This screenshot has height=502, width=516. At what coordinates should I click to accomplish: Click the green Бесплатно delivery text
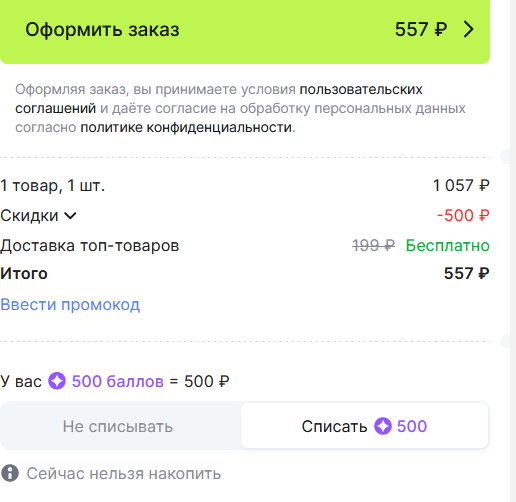click(x=448, y=246)
